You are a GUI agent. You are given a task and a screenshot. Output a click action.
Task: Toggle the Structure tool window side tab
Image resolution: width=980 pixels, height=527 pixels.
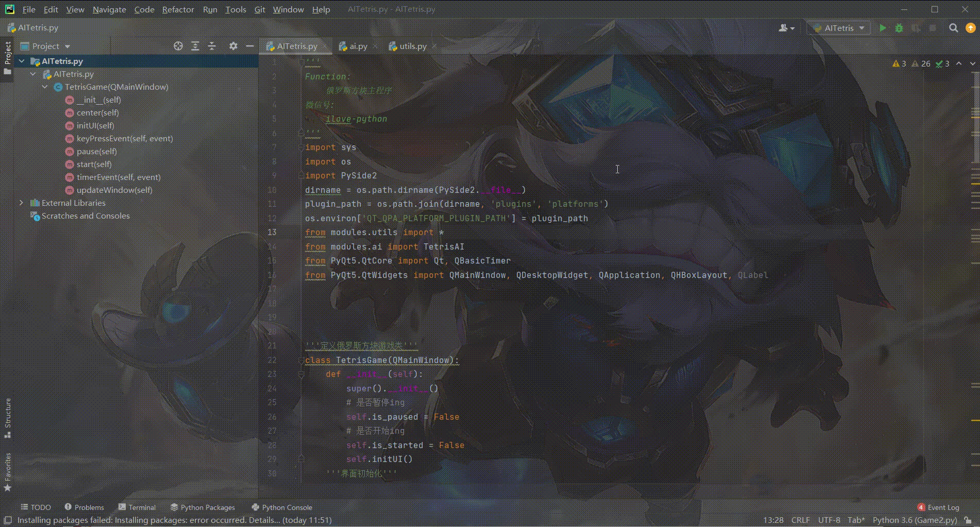[7, 418]
